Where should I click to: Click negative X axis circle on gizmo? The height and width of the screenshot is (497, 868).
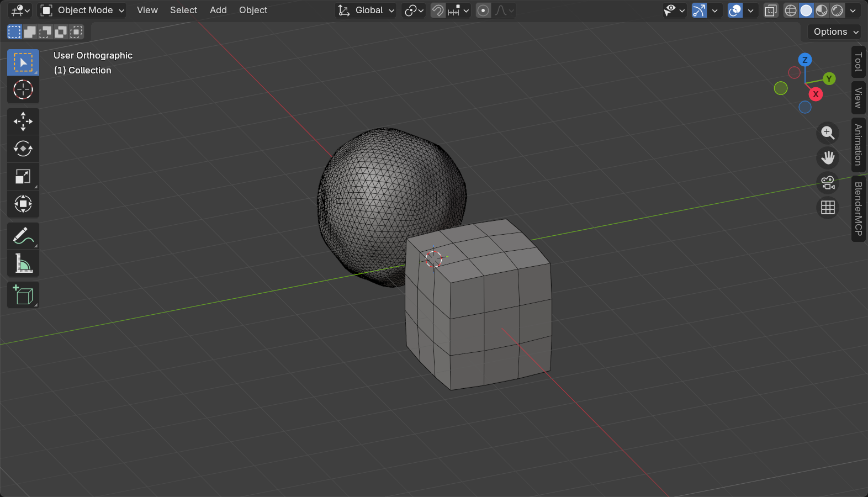[x=794, y=73]
